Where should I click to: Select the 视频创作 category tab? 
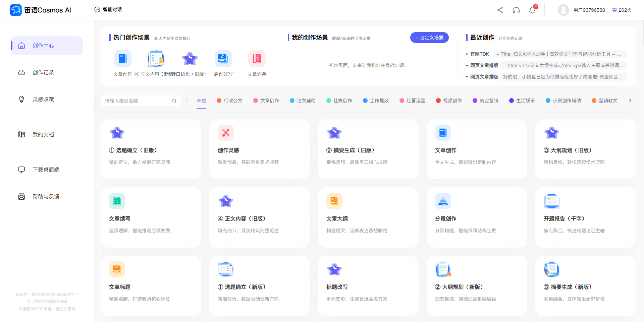449,101
